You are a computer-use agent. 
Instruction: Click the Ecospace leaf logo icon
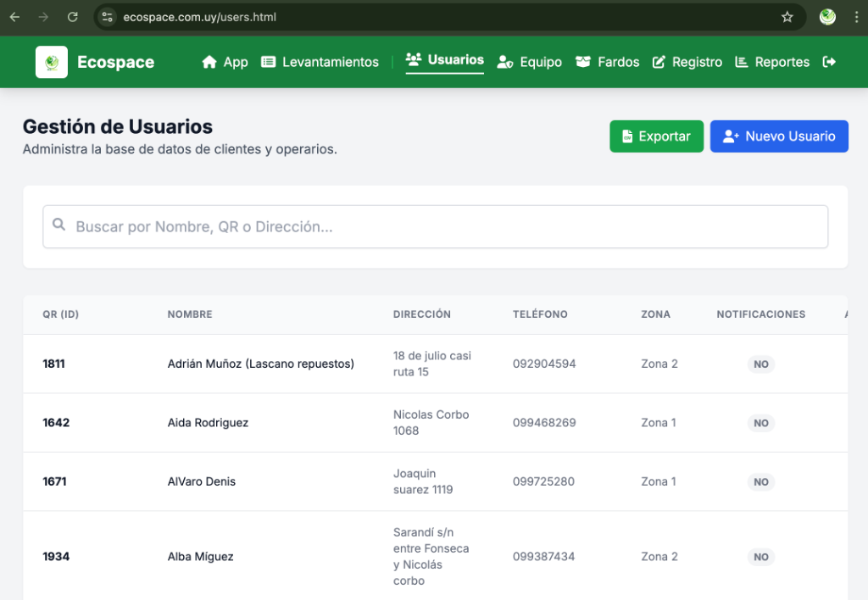tap(51, 62)
